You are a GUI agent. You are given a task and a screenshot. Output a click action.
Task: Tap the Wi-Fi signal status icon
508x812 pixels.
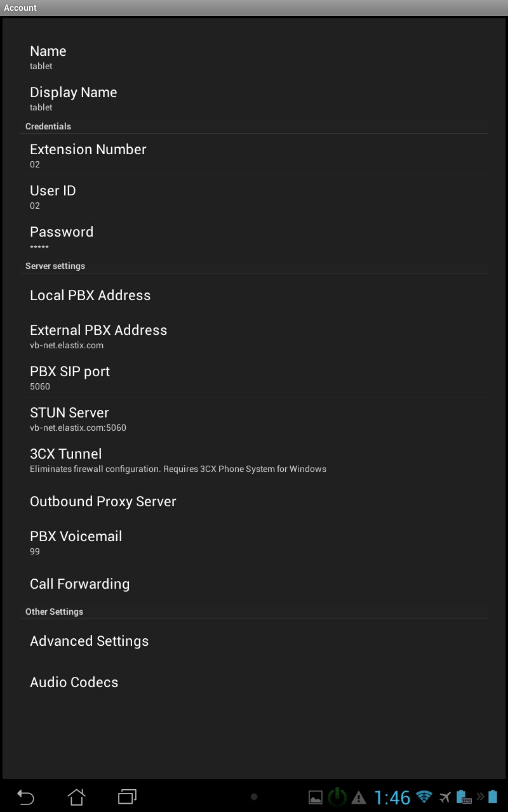[424, 797]
